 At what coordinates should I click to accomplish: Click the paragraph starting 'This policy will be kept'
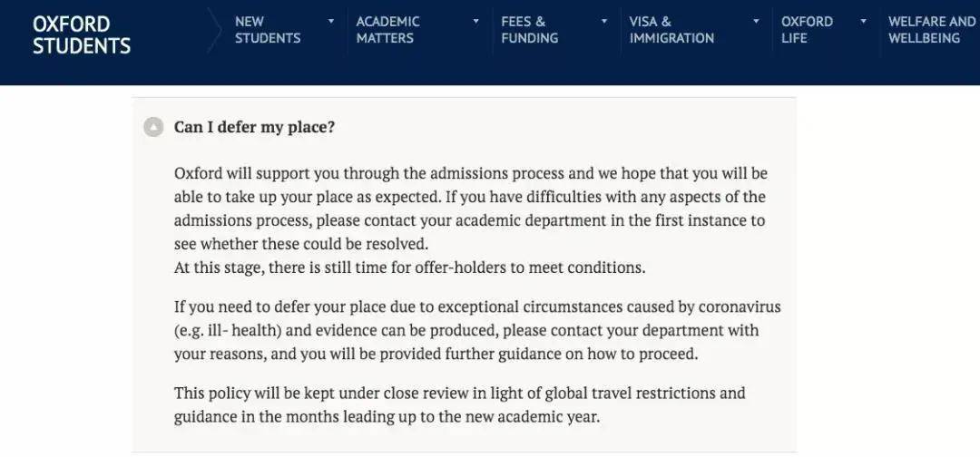459,405
